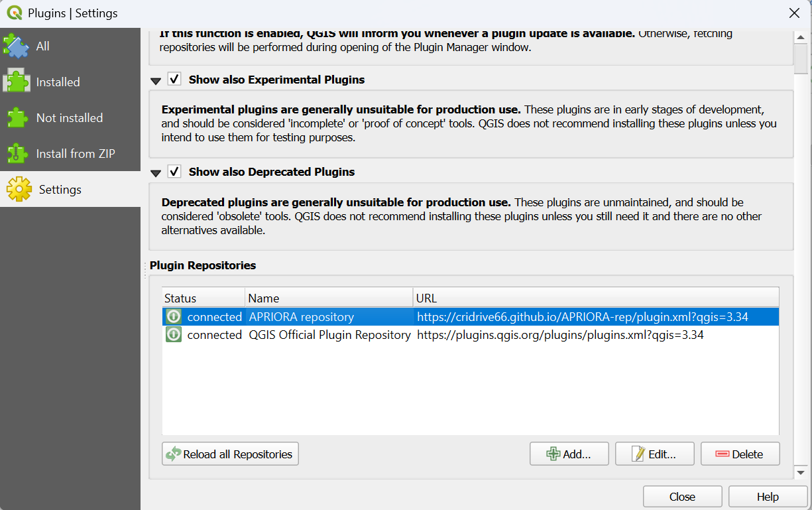Click the Installed plugins puzzle icon

coord(17,82)
